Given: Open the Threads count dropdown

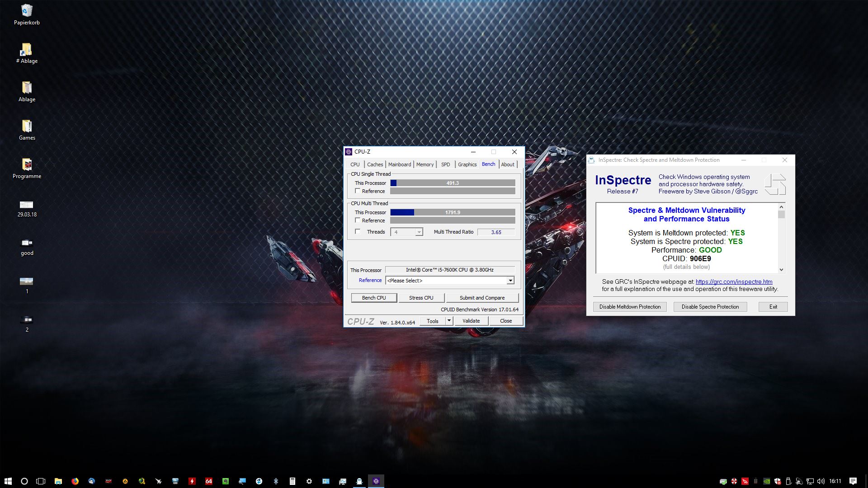Looking at the screenshot, I should tap(419, 232).
